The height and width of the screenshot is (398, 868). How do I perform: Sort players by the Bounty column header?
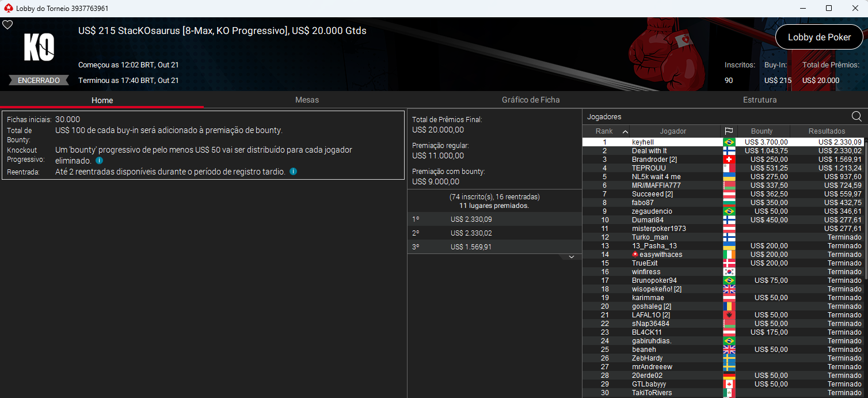(762, 131)
